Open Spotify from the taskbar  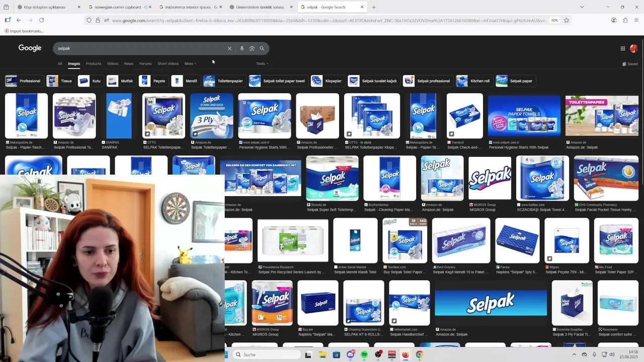(x=364, y=354)
